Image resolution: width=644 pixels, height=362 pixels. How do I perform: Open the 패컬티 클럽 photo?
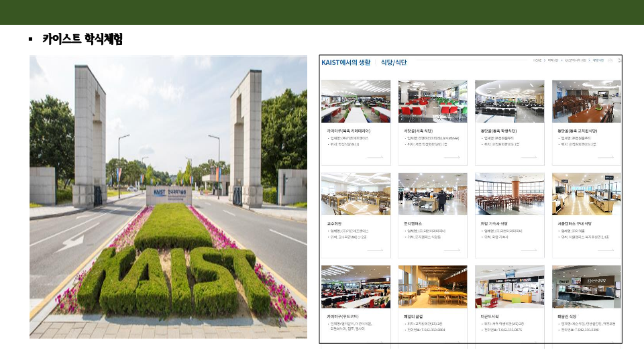433,287
